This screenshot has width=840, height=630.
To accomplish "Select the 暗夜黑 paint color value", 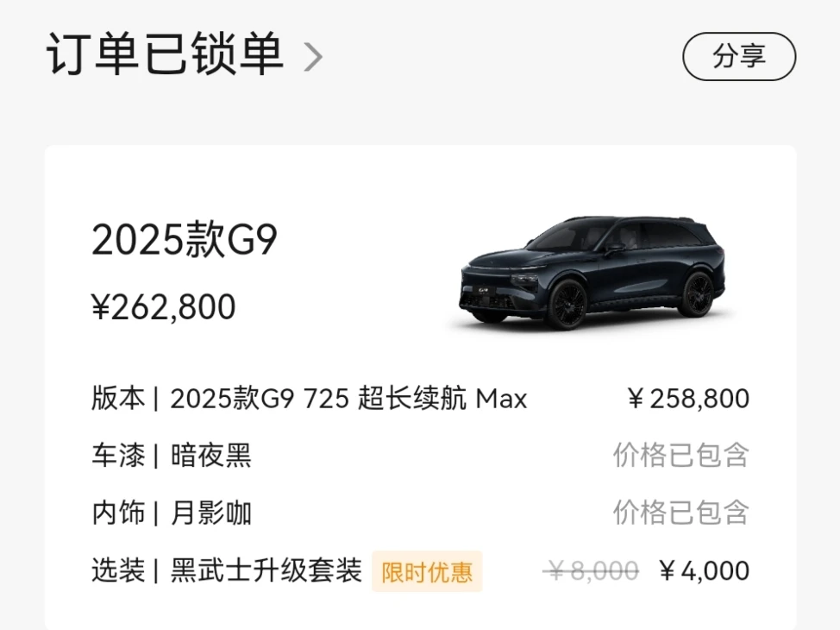I will point(211,455).
